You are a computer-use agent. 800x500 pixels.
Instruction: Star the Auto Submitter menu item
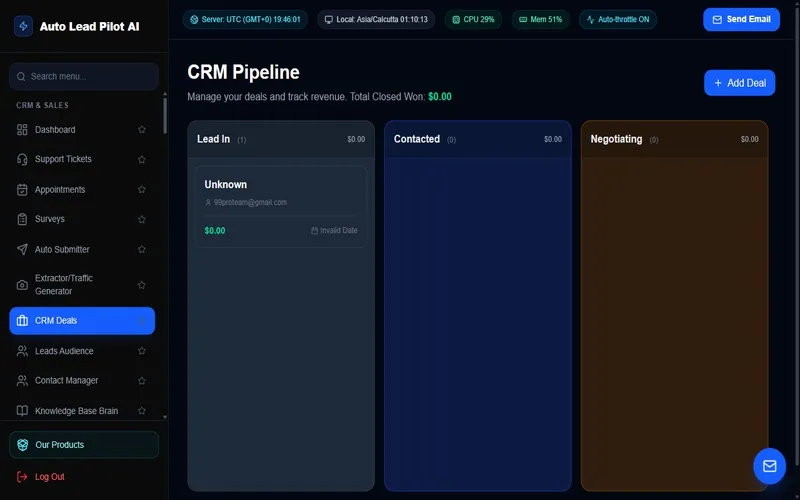click(x=142, y=249)
